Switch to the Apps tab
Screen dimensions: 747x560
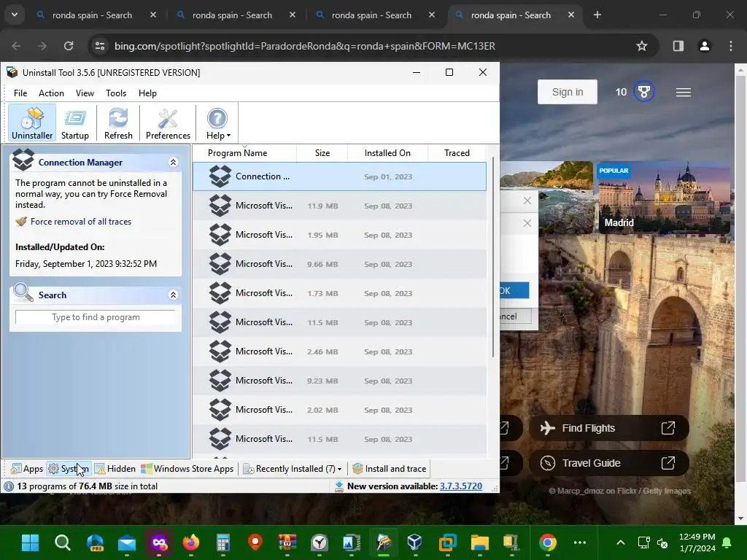click(27, 469)
